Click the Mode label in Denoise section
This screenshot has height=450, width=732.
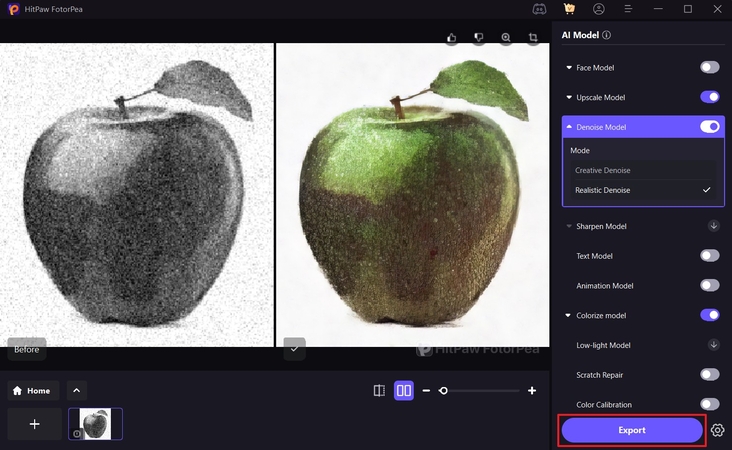(x=580, y=151)
